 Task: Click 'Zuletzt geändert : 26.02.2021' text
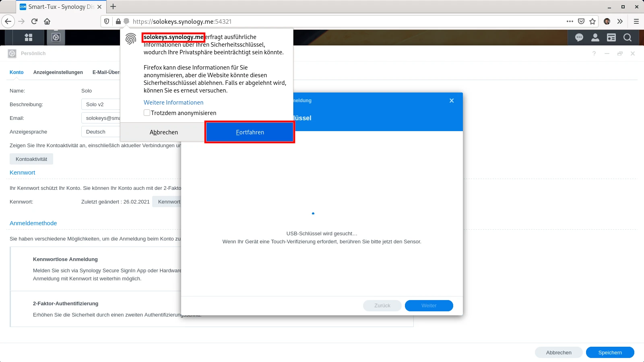pos(116,202)
